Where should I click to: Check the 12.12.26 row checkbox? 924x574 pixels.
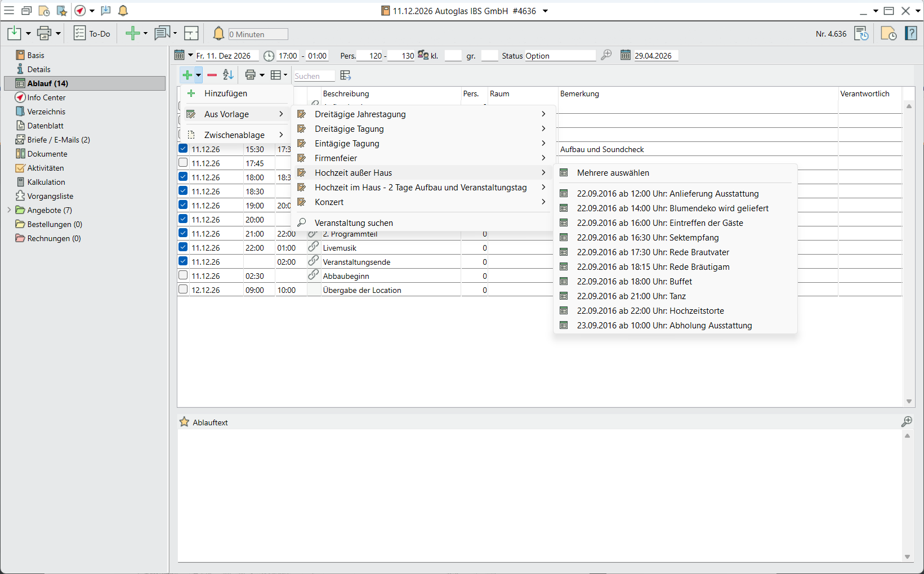(x=183, y=290)
